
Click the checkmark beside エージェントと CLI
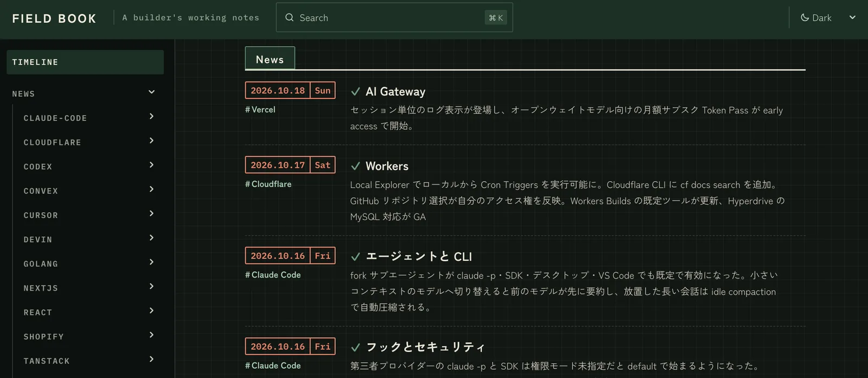(x=356, y=257)
